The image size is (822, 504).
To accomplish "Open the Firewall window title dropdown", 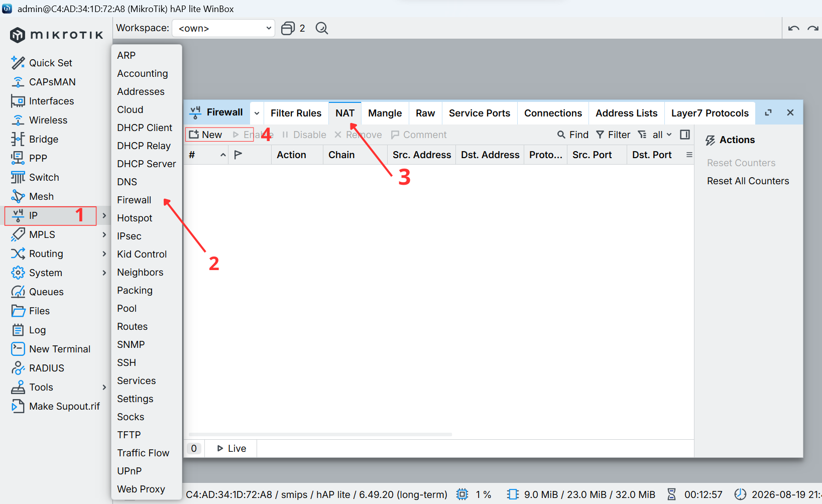I will (257, 113).
